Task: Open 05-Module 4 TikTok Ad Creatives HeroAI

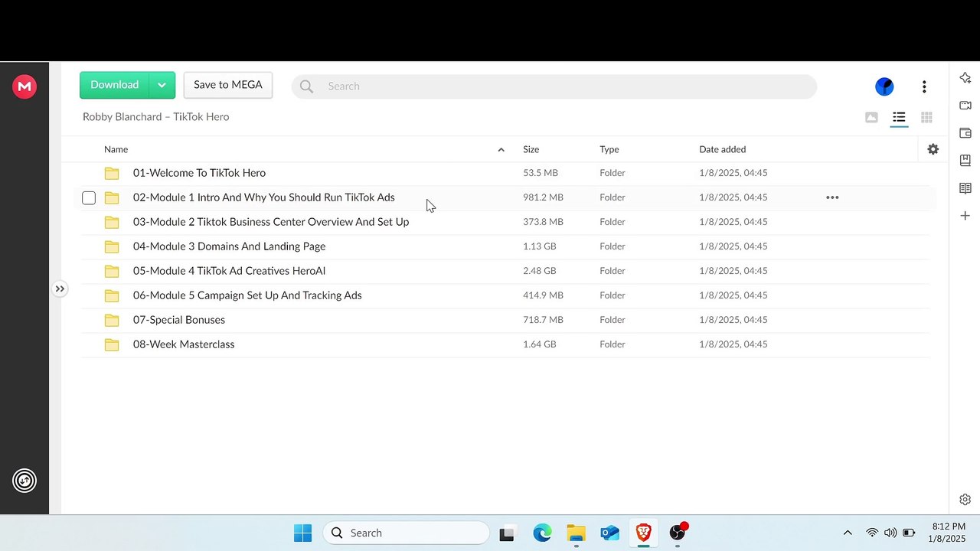Action: pyautogui.click(x=230, y=271)
